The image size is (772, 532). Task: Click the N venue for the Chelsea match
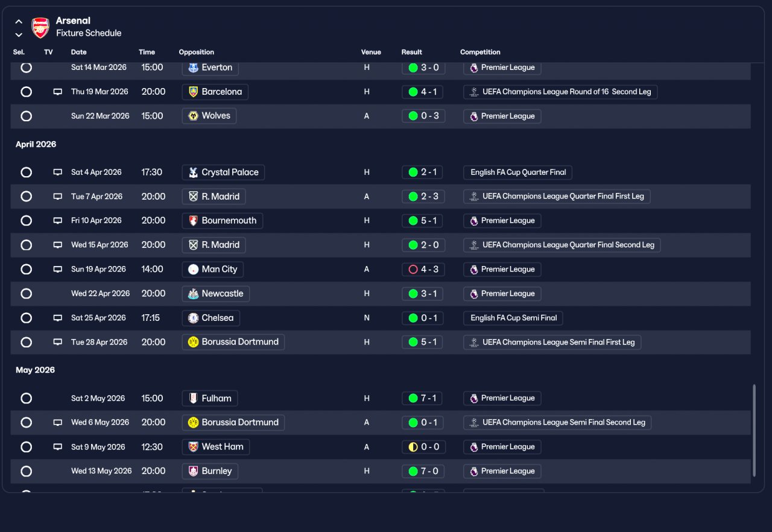coord(367,318)
